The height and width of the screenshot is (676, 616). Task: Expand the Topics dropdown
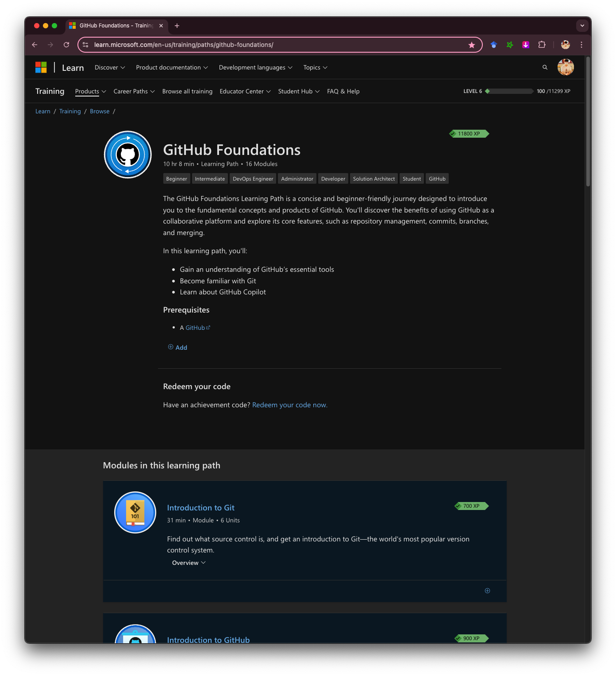tap(315, 67)
